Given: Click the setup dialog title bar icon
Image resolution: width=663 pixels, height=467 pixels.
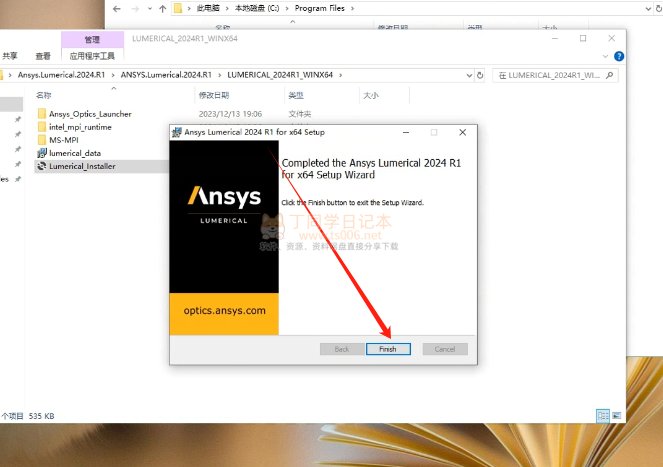Looking at the screenshot, I should [177, 132].
